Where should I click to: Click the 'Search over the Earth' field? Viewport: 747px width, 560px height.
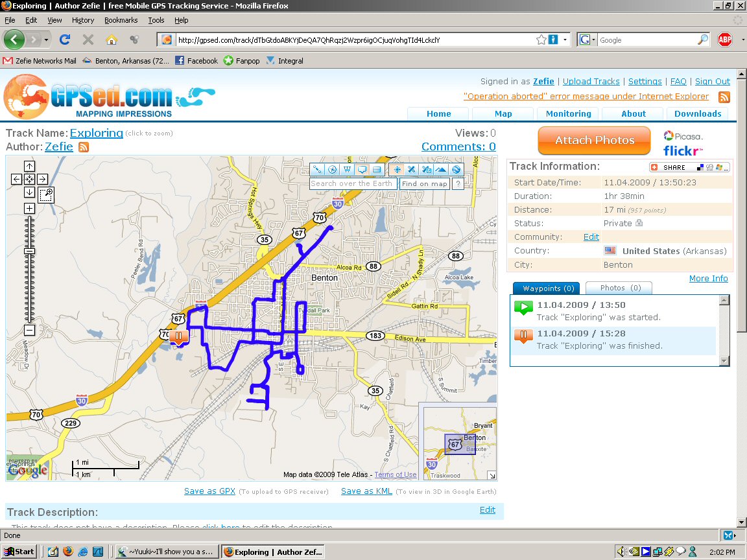(352, 184)
